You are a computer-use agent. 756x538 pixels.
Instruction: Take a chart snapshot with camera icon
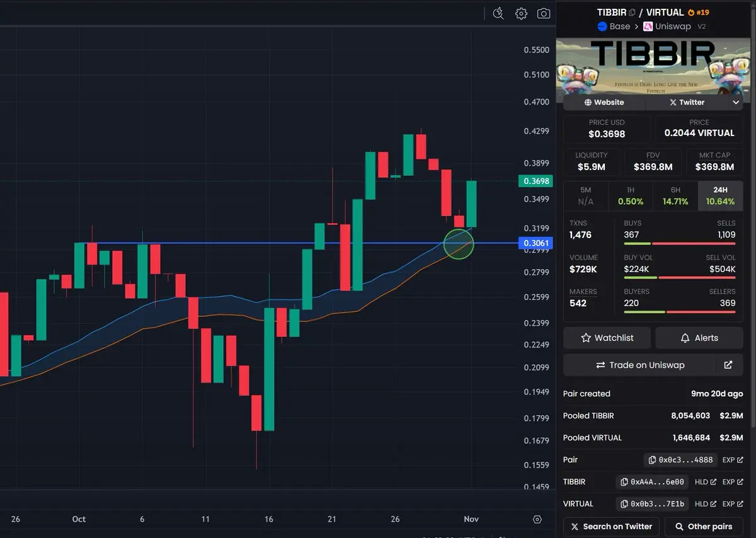[x=544, y=13]
